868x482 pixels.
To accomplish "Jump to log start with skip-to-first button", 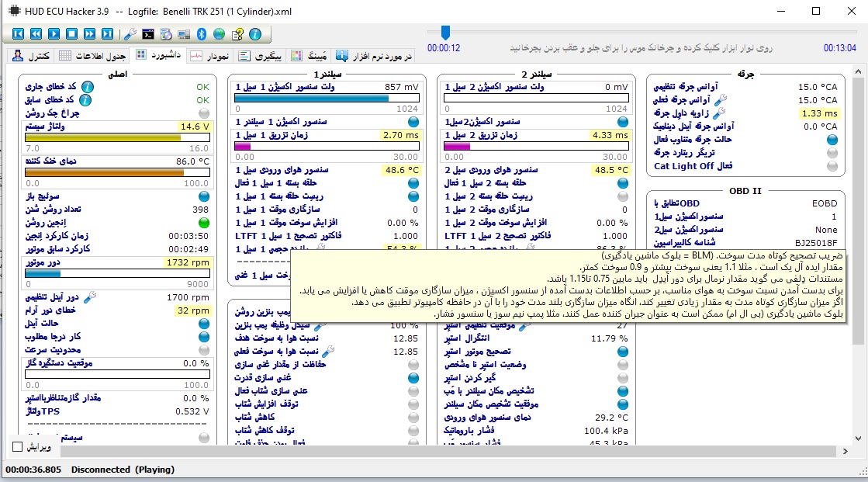I will pyautogui.click(x=19, y=34).
